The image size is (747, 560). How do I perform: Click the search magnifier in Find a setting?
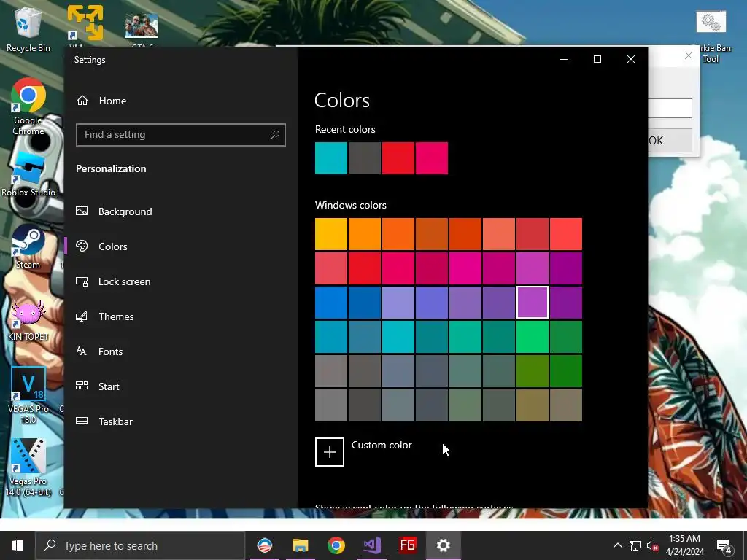coord(275,135)
